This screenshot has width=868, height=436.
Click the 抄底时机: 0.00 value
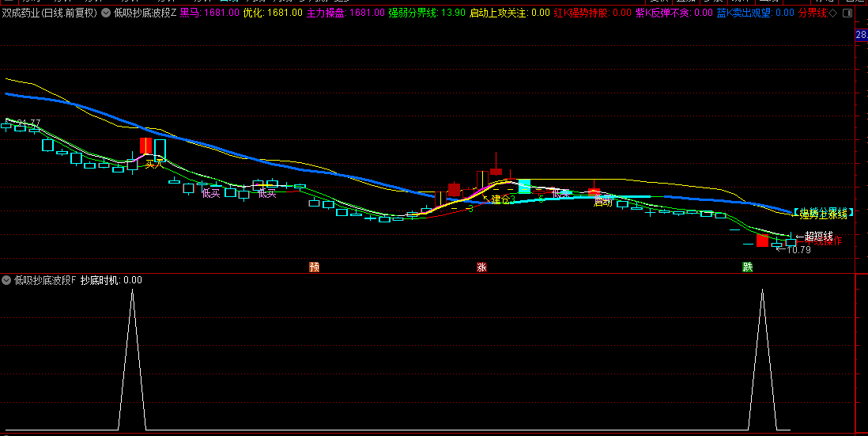point(111,280)
